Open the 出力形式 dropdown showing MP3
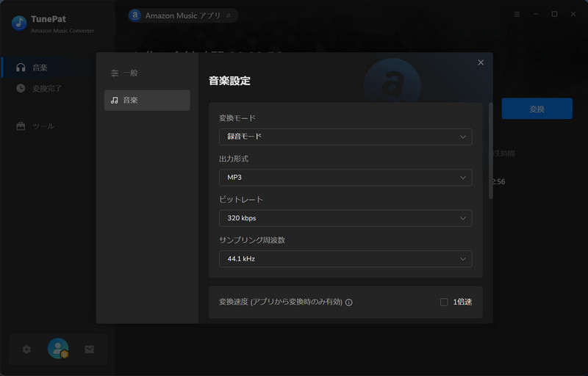 tap(345, 178)
